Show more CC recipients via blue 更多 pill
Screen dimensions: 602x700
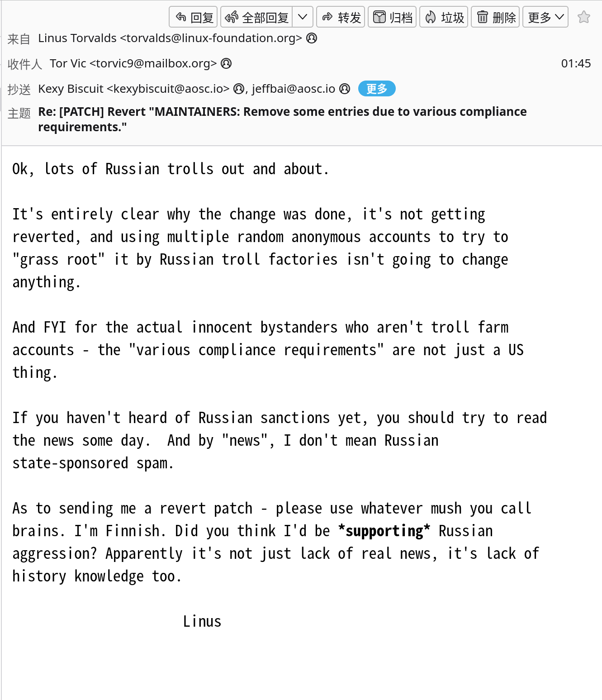377,89
